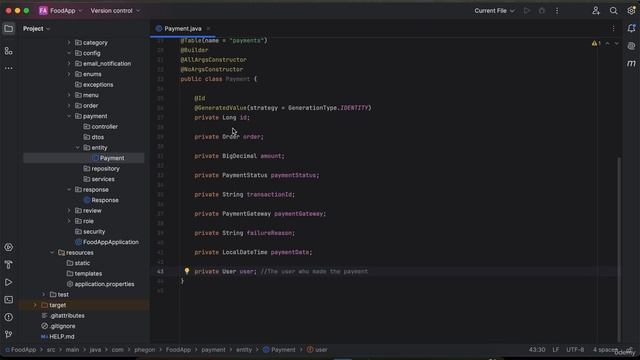This screenshot has width=640, height=360.
Task: Click the warning indicator in editor
Action: tap(596, 43)
